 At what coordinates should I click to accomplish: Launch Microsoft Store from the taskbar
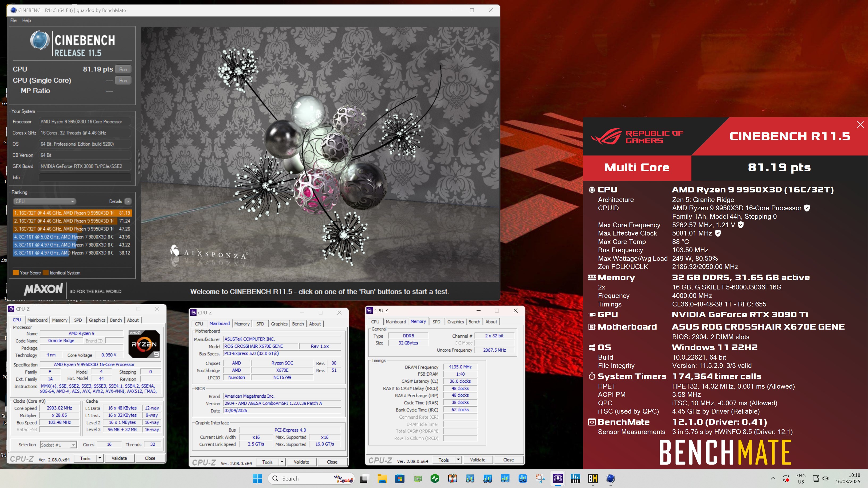[400, 478]
